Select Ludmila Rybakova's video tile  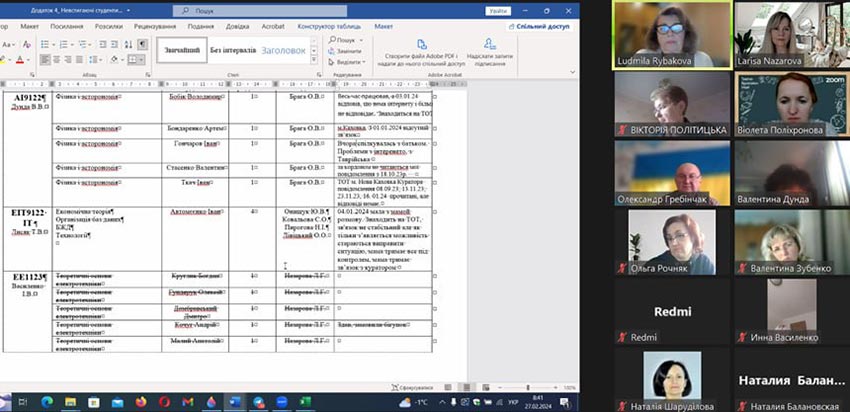(x=670, y=33)
